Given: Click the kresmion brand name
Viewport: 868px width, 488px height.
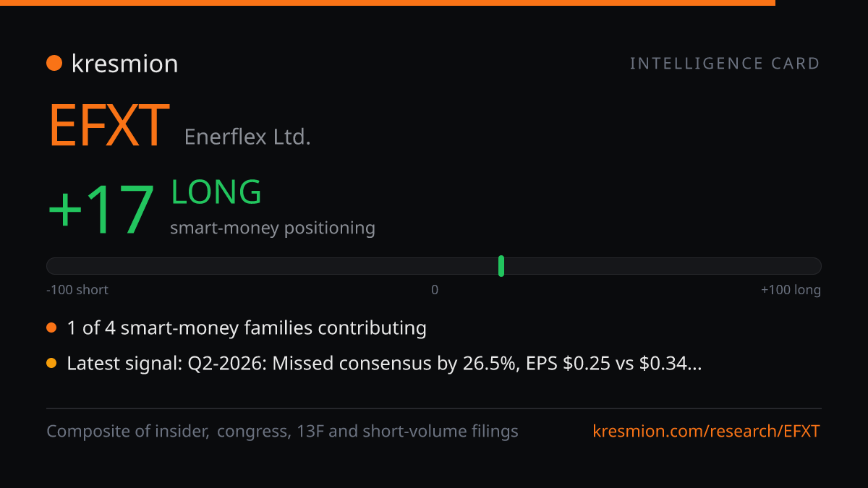Looking at the screenshot, I should pyautogui.click(x=124, y=64).
